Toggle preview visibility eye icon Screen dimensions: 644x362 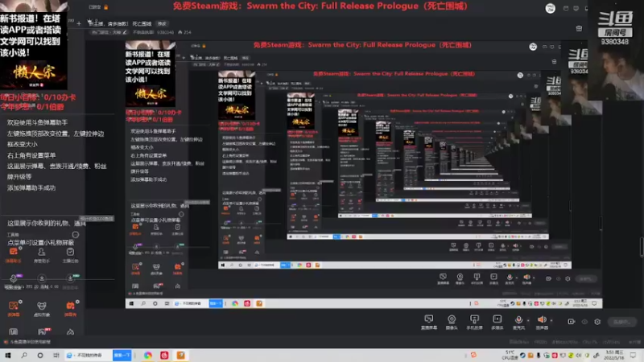[584, 322]
